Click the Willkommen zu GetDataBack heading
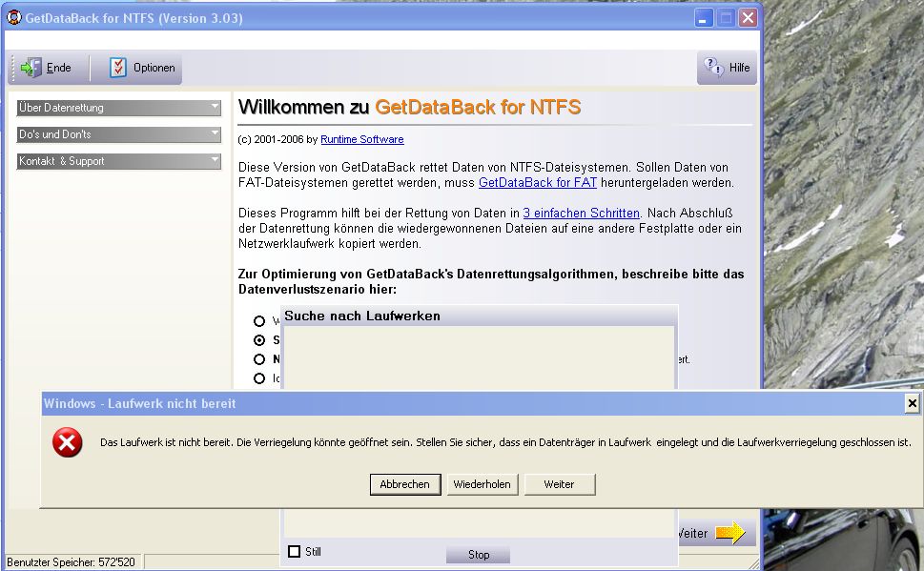 (409, 107)
